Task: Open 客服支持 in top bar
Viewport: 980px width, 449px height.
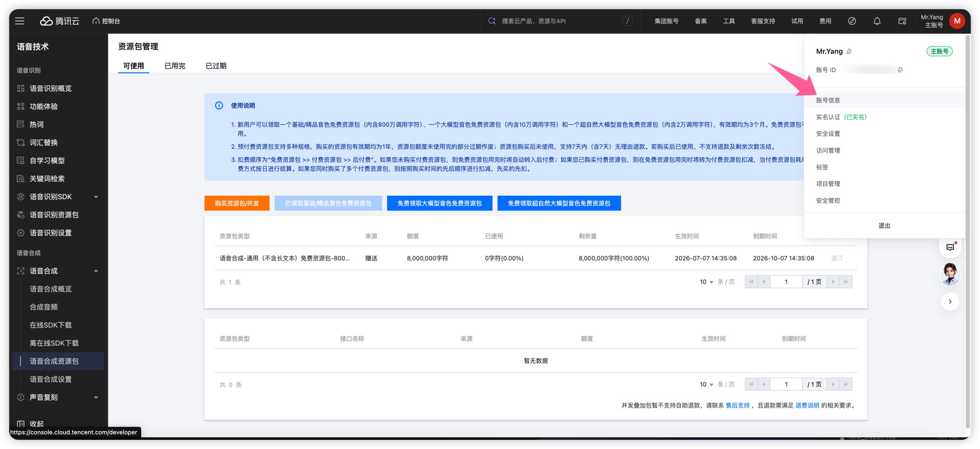Action: 763,21
